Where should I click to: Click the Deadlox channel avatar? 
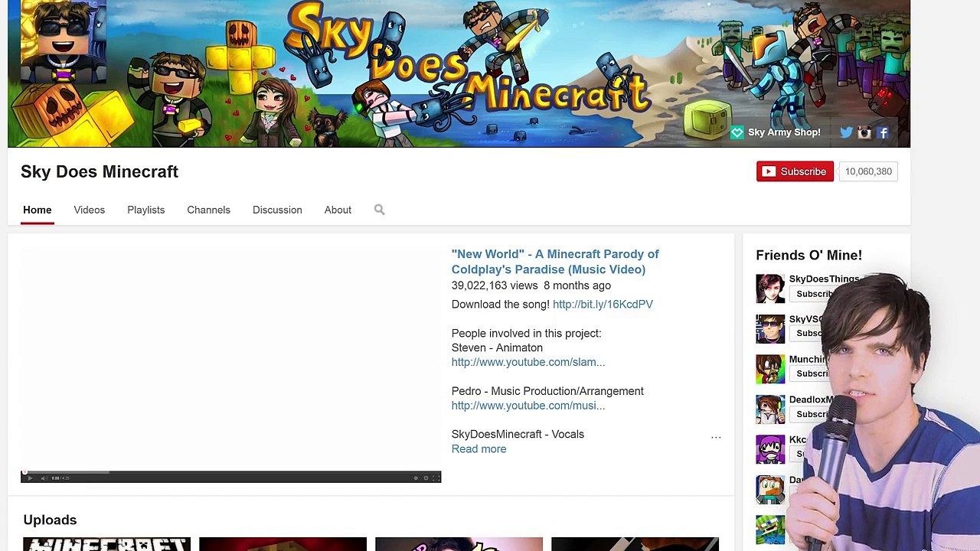point(770,409)
